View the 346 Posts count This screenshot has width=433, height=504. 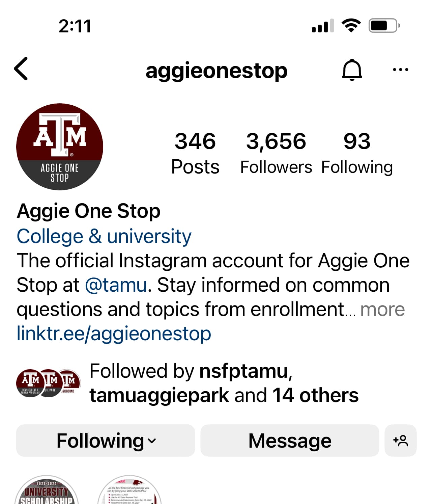195,153
